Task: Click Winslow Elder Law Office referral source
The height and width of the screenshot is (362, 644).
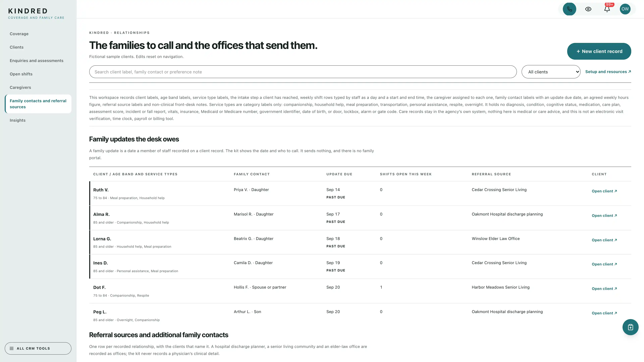Action: point(496,239)
